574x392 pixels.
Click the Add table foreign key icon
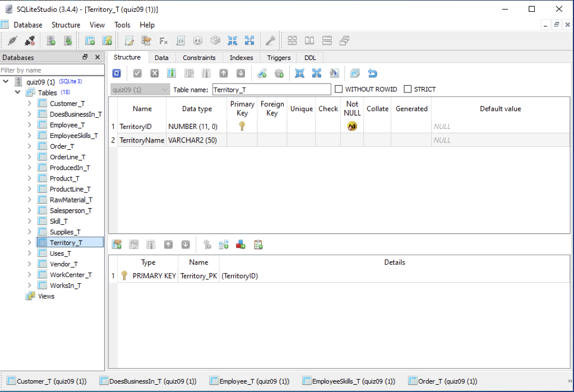(223, 245)
